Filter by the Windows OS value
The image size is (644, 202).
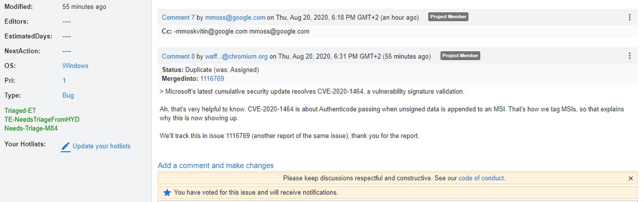point(75,66)
